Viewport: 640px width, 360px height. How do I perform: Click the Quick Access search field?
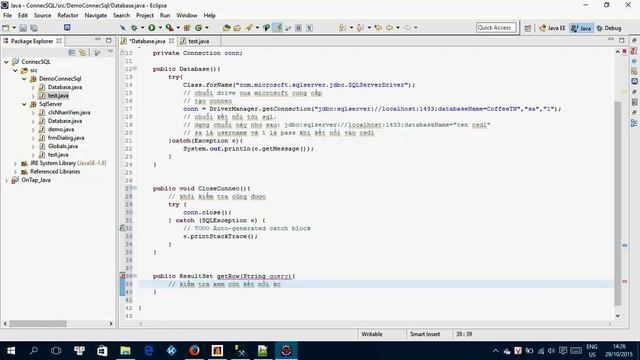[x=496, y=27]
